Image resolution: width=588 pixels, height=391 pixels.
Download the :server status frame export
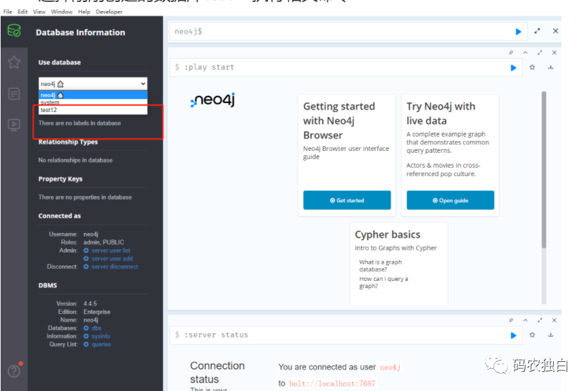coord(550,335)
